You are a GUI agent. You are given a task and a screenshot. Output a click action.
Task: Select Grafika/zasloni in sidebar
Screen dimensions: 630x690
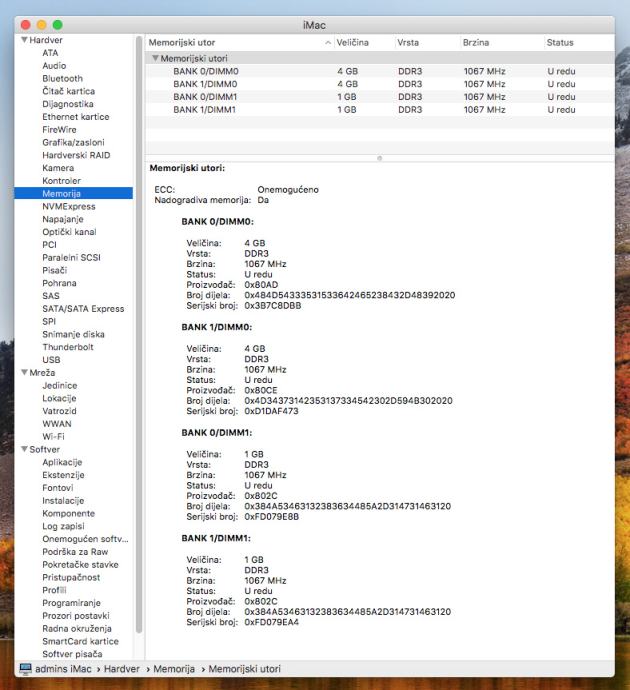[73, 142]
